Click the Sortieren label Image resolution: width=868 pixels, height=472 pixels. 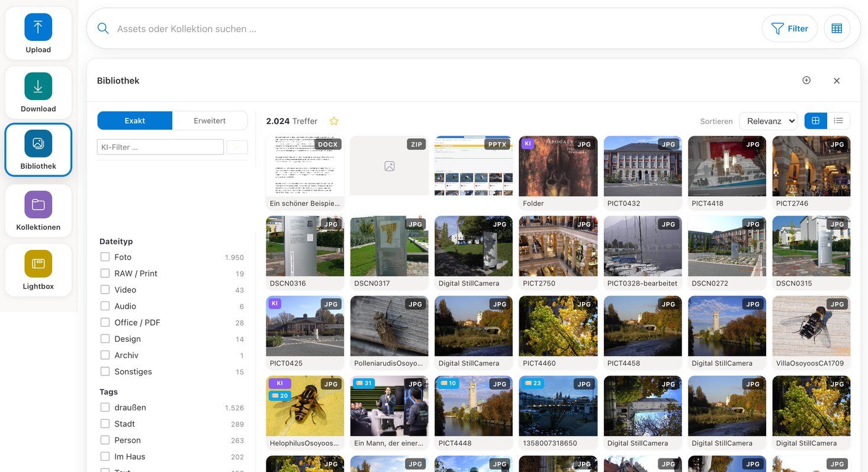pyautogui.click(x=716, y=121)
